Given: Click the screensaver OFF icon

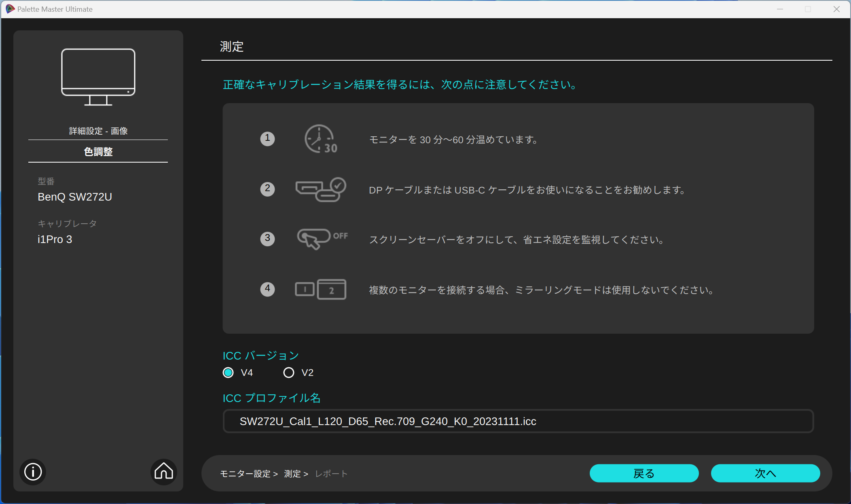Looking at the screenshot, I should click(x=322, y=239).
